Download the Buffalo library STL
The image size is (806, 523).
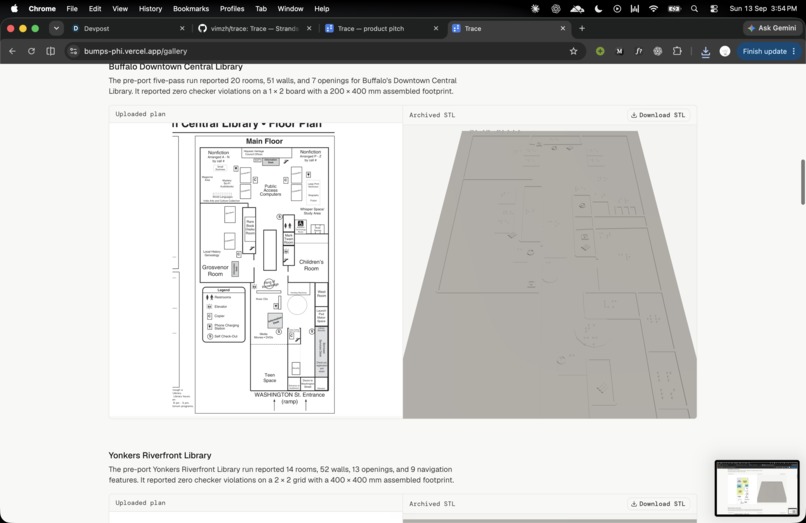(x=658, y=115)
